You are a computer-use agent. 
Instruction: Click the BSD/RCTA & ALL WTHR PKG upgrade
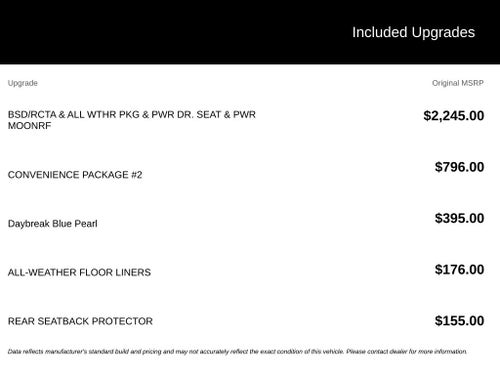click(x=132, y=120)
